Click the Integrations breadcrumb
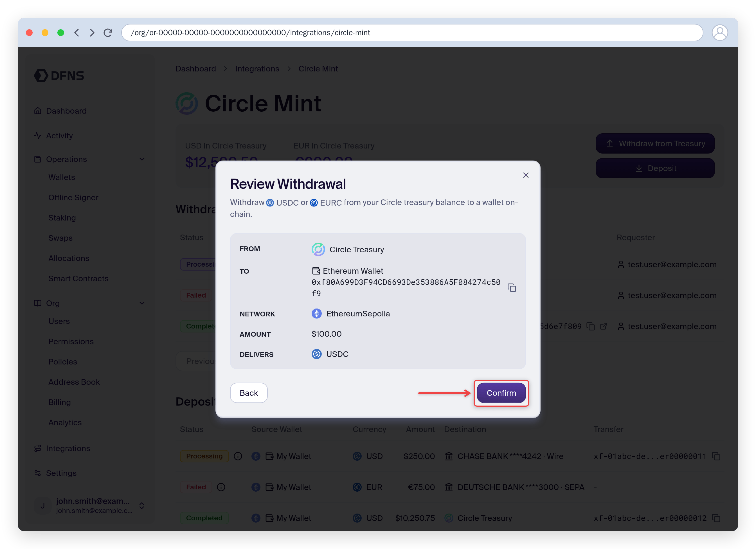The width and height of the screenshot is (756, 549). [257, 69]
